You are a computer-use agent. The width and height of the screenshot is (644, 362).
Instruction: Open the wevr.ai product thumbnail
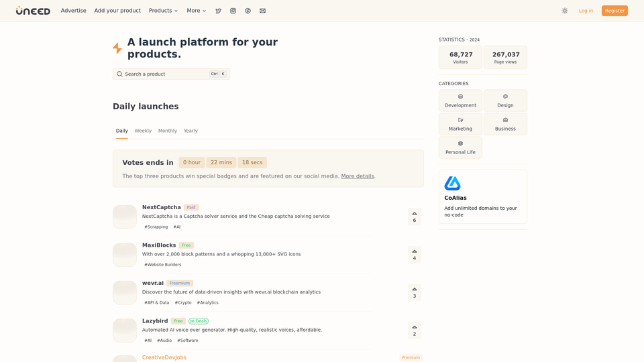tap(125, 293)
